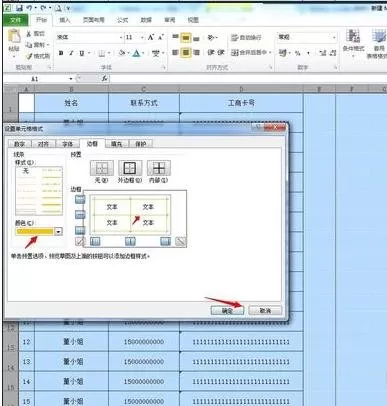The height and width of the screenshot is (406, 387).
Task: Open the Conditional Formatting menu
Action: pyautogui.click(x=353, y=42)
